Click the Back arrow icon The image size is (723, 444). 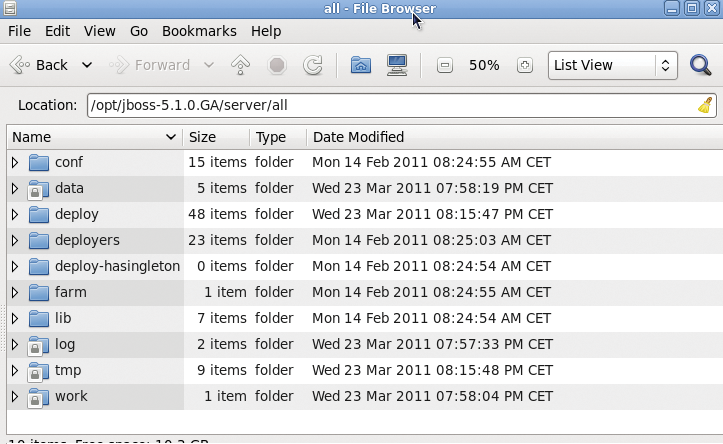20,65
